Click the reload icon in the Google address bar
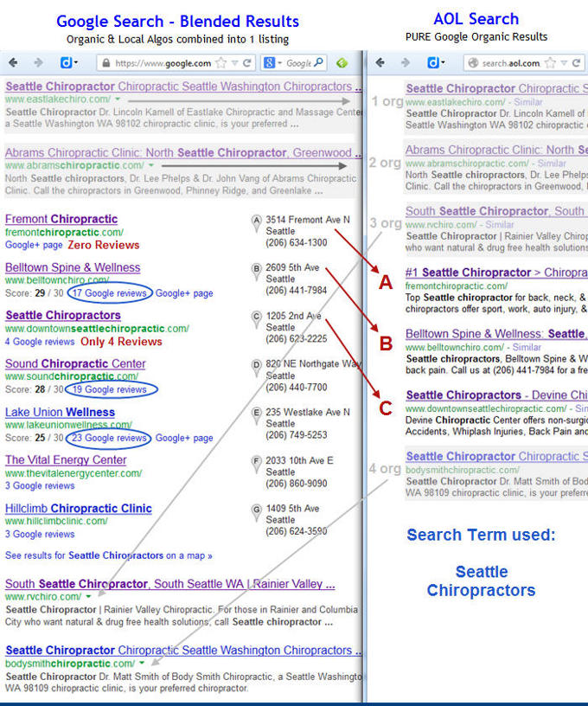Image resolution: width=588 pixels, height=706 pixels. [247, 63]
